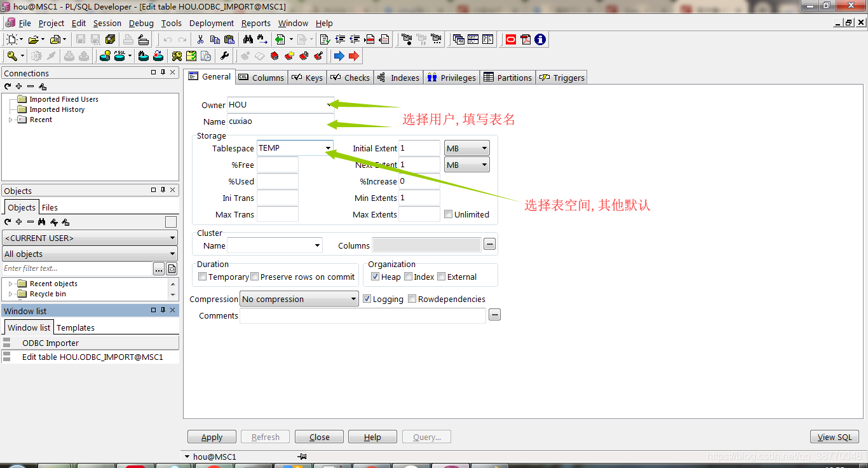868x468 pixels.
Task: Open the Tablespace dropdown showing TEMP
Action: pyautogui.click(x=329, y=148)
